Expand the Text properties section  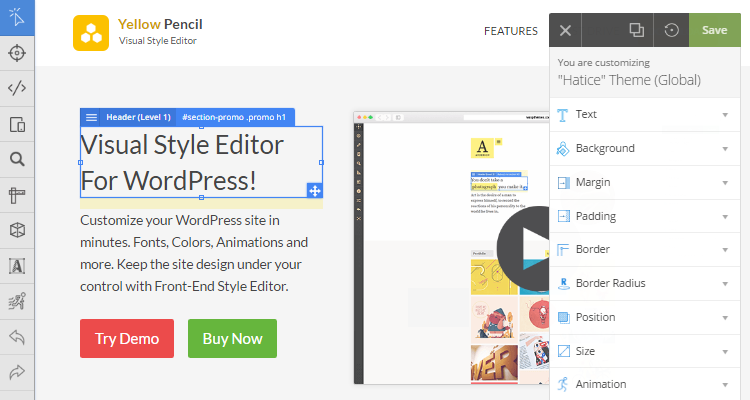pyautogui.click(x=644, y=115)
